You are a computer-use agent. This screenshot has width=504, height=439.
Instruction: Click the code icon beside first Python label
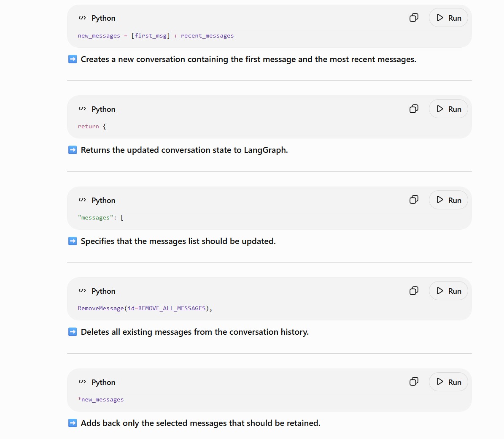click(82, 18)
